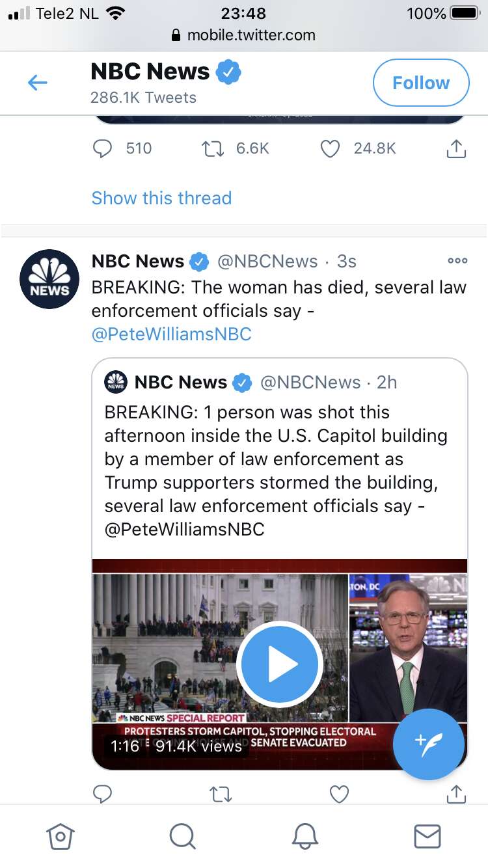Retweet the breaking news tweet
The image size is (488, 868).
click(x=222, y=794)
